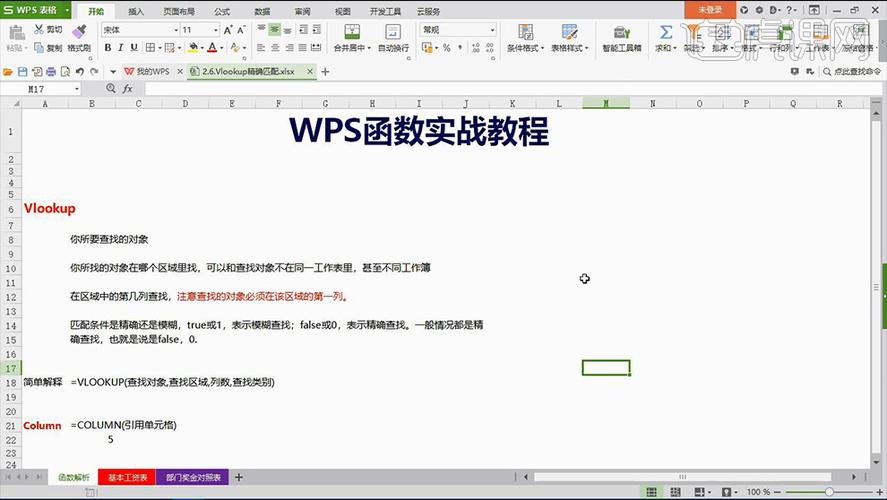Toggle Italic formatting

(x=120, y=48)
